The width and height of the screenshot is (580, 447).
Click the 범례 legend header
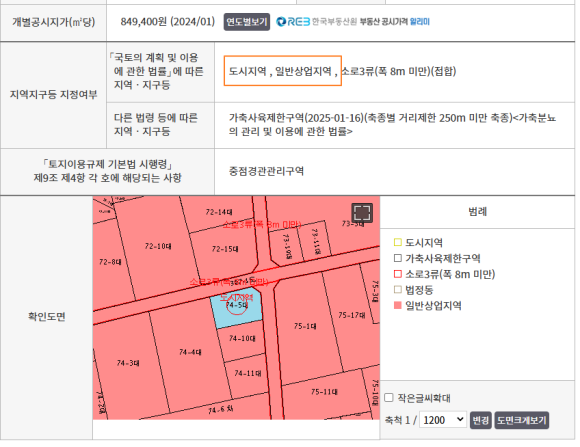point(478,212)
